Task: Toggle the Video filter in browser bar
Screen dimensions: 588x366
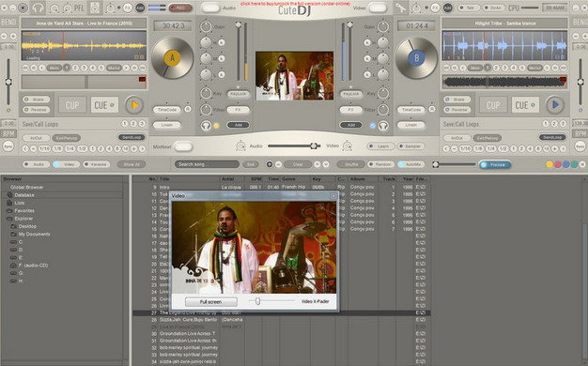Action: (66, 164)
